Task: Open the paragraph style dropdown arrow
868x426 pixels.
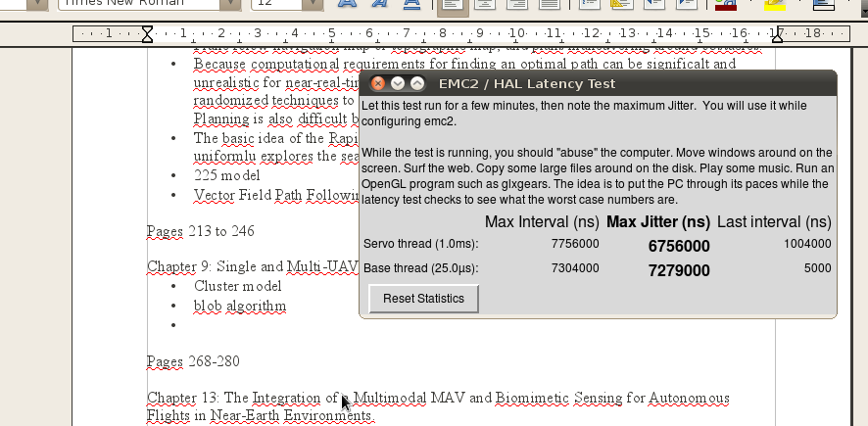Action: click(x=37, y=3)
